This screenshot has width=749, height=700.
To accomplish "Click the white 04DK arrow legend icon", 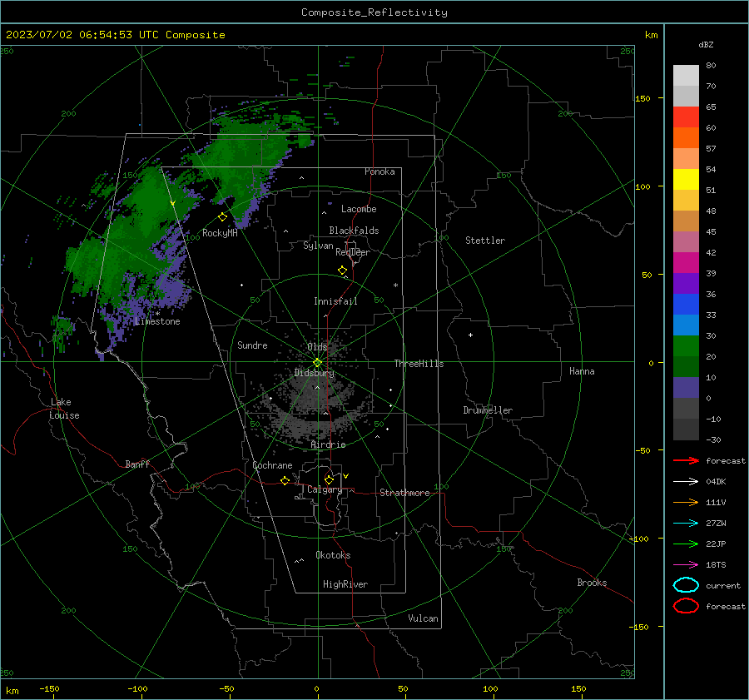I will click(x=686, y=481).
